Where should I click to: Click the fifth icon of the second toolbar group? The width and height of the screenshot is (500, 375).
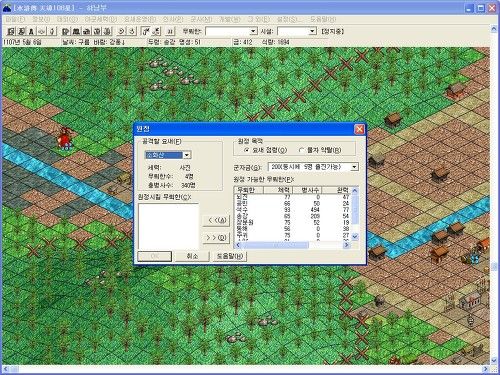point(107,31)
